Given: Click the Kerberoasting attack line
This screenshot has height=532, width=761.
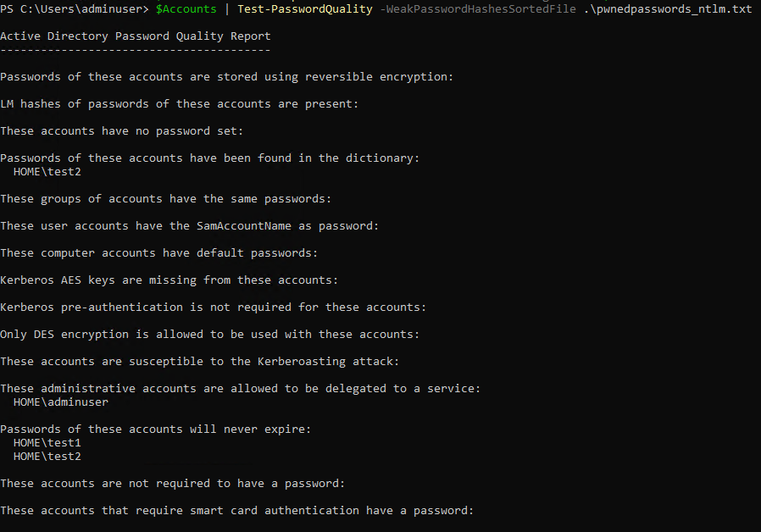Looking at the screenshot, I should tap(199, 361).
